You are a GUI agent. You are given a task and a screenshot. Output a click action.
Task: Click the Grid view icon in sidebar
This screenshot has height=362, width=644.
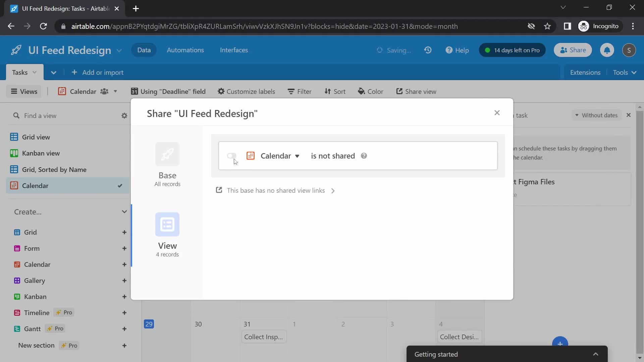coord(15,136)
